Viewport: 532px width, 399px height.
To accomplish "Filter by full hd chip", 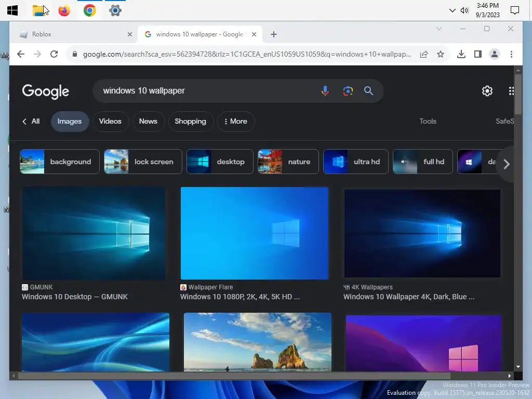I will coord(423,162).
